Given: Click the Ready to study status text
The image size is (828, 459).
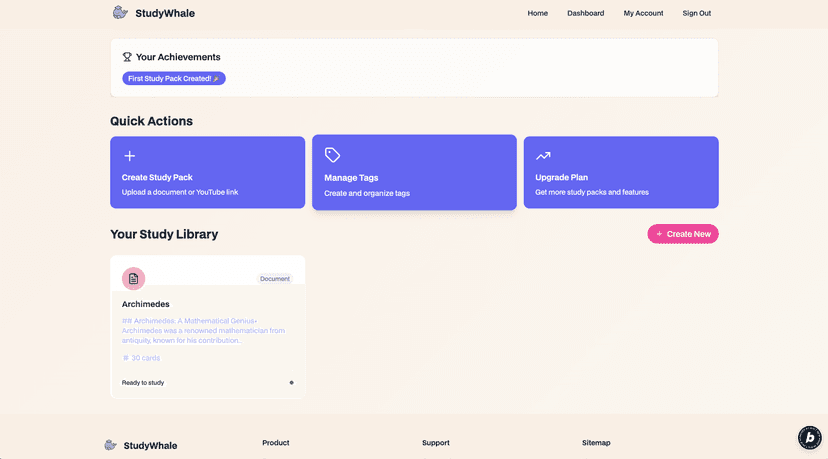Looking at the screenshot, I should (143, 382).
